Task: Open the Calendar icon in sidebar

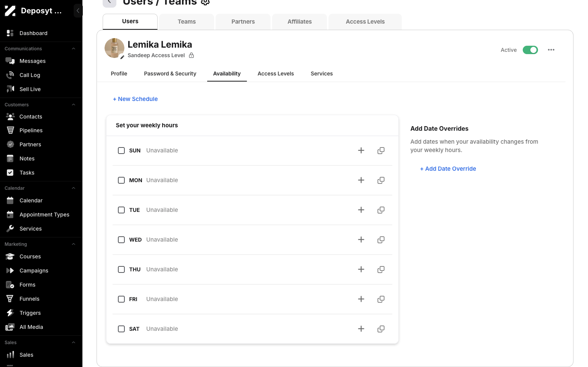Action: point(10,200)
